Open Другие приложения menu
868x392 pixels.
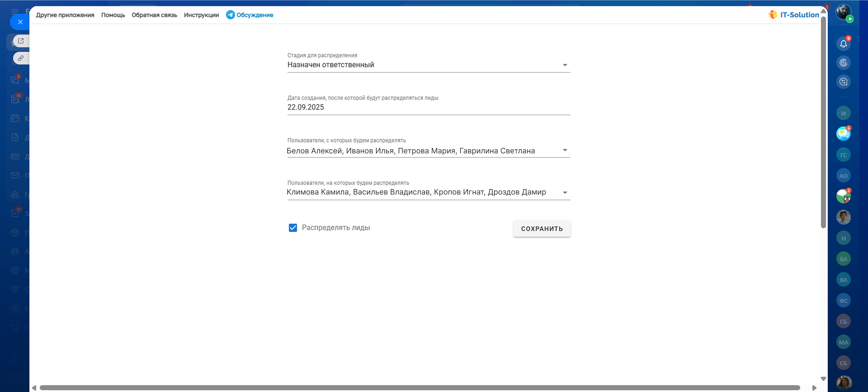point(65,15)
